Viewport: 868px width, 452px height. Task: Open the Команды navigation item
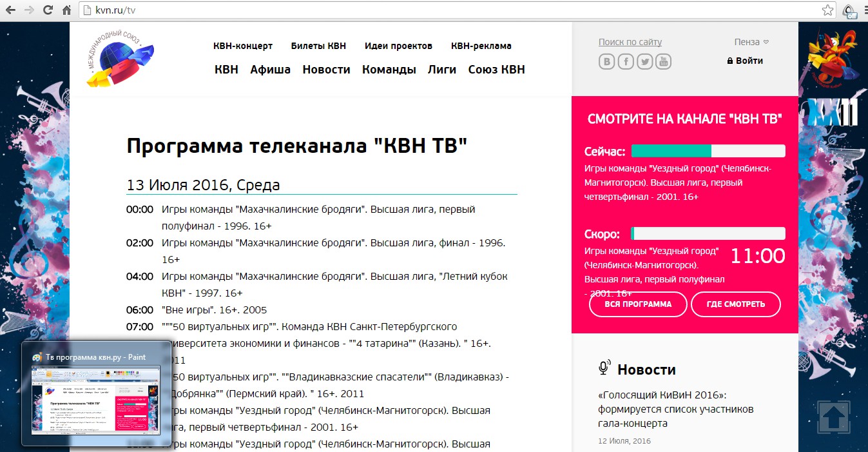click(x=389, y=70)
